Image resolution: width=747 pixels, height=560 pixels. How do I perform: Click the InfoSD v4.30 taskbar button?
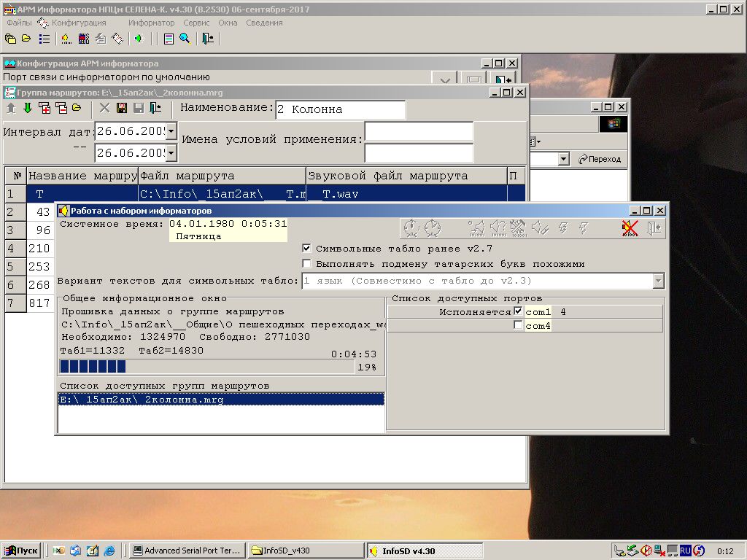425,551
